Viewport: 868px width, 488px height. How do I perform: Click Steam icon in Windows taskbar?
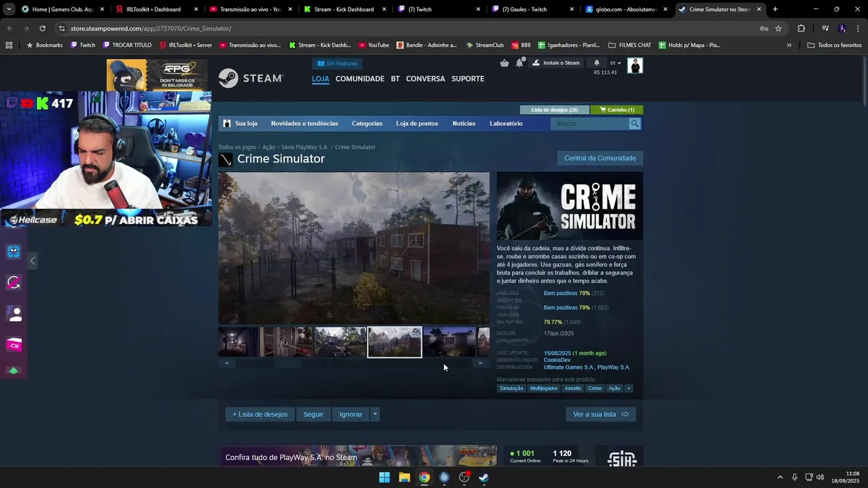click(x=484, y=477)
